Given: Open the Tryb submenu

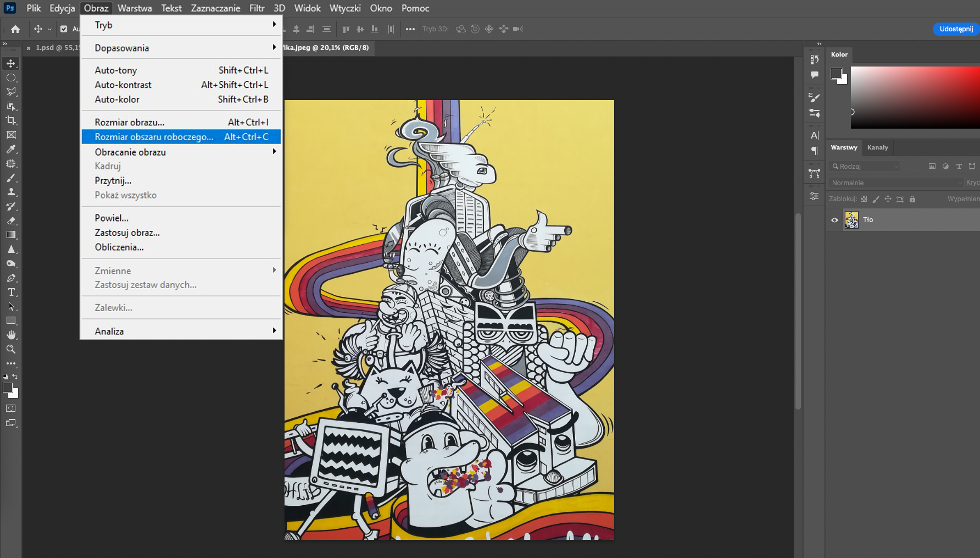Looking at the screenshot, I should tap(181, 25).
